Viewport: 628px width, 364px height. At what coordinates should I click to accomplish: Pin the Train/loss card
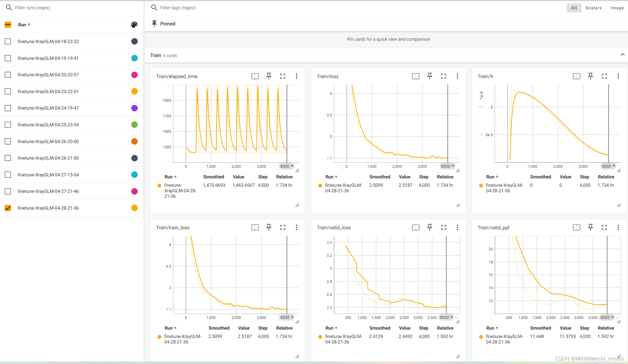pyautogui.click(x=430, y=76)
